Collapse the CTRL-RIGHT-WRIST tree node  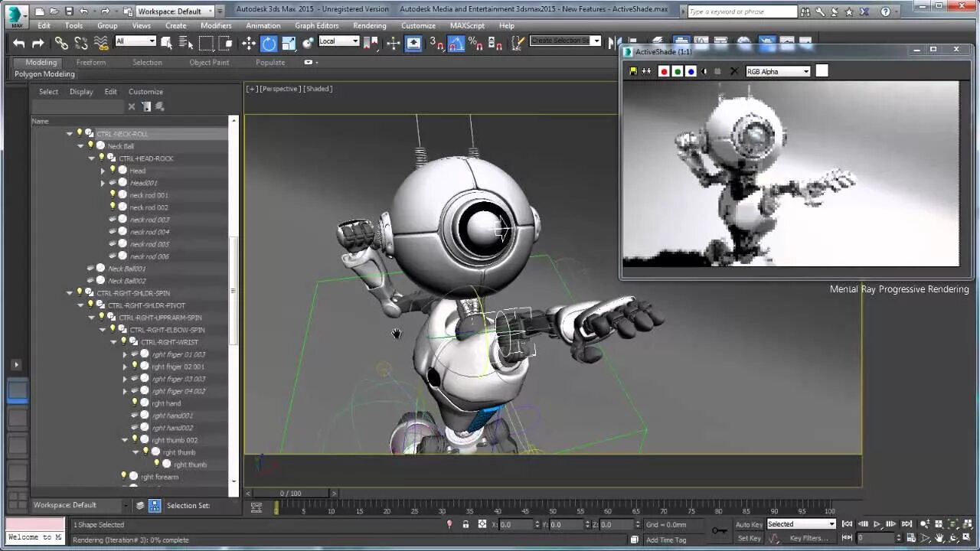tap(113, 342)
